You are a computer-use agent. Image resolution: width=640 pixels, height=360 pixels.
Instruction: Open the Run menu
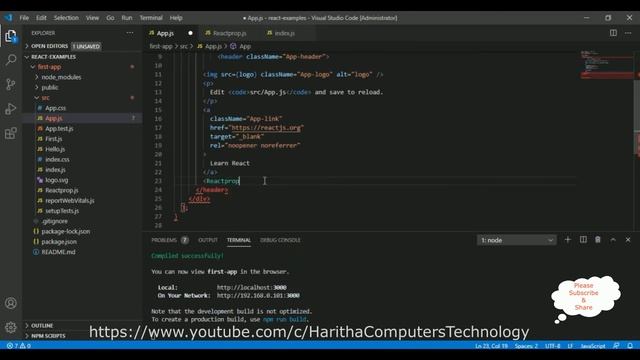click(x=127, y=18)
